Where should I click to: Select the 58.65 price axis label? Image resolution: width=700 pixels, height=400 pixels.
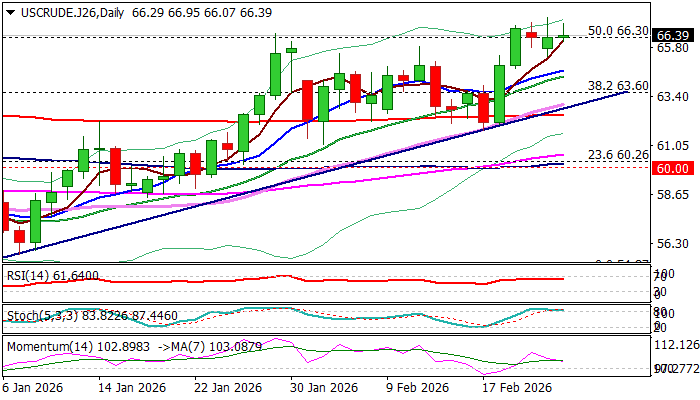tap(671, 195)
